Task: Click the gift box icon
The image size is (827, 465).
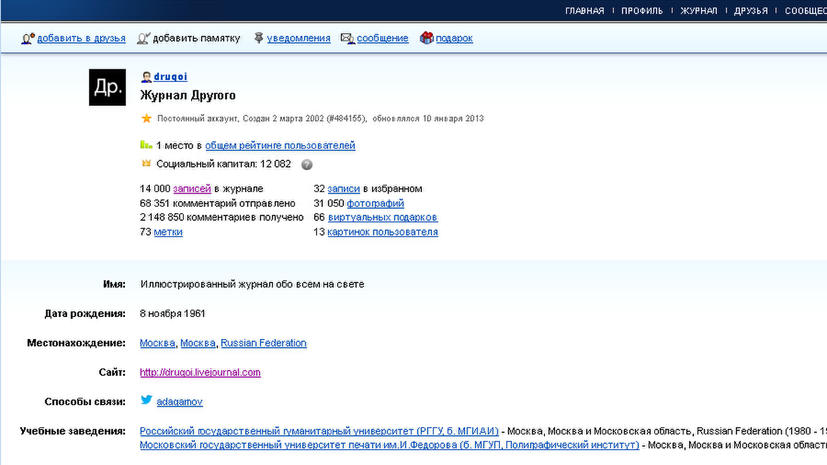Action: click(426, 37)
